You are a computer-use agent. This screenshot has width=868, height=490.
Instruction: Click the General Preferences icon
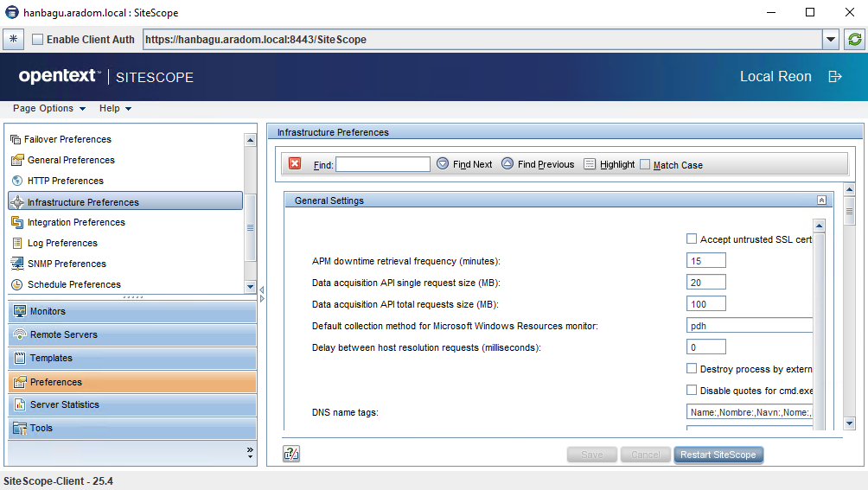pyautogui.click(x=17, y=160)
